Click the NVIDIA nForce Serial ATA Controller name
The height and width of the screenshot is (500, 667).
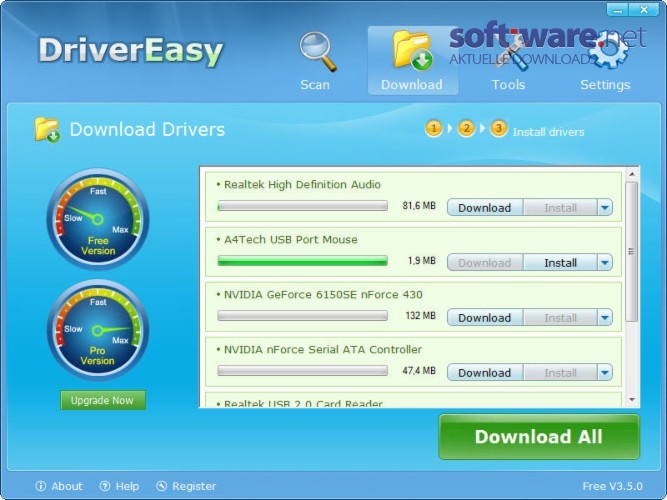pos(322,349)
